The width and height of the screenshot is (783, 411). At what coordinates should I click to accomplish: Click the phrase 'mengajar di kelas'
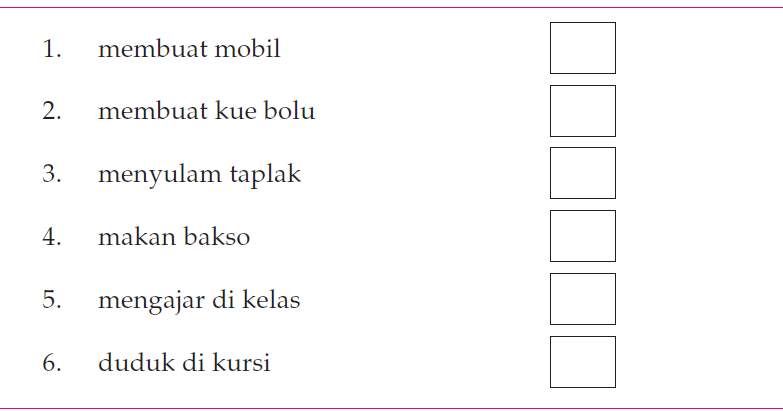coord(199,301)
